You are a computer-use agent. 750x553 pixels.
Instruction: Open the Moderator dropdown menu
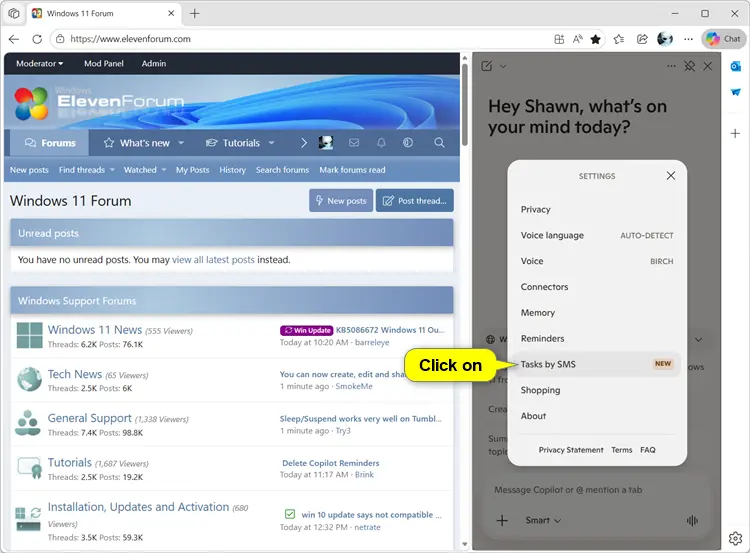39,64
